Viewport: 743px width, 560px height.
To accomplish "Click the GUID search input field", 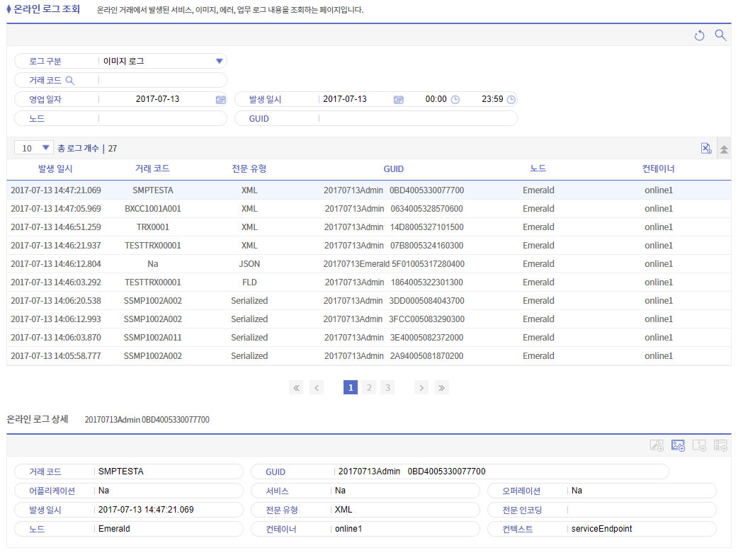I will point(417,118).
